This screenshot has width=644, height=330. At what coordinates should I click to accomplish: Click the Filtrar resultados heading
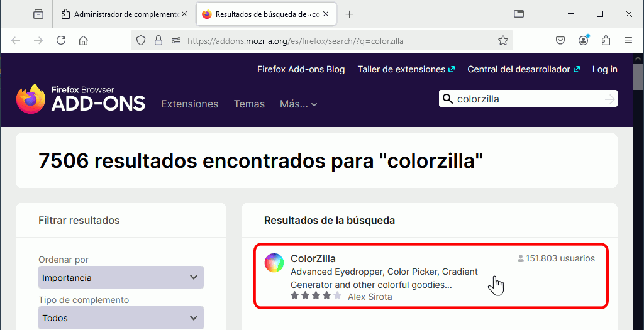tap(79, 221)
